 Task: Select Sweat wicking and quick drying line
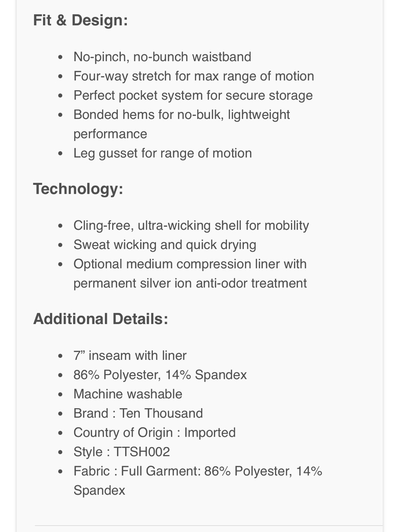165,245
